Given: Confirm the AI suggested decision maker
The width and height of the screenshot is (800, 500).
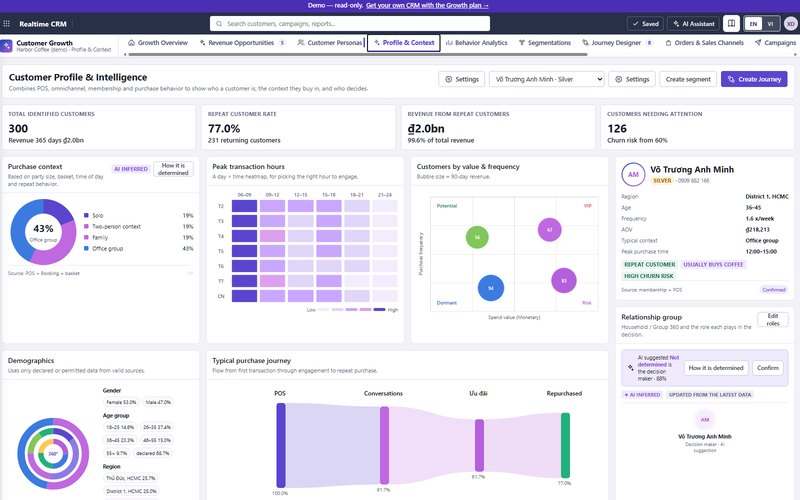Looking at the screenshot, I should point(768,368).
